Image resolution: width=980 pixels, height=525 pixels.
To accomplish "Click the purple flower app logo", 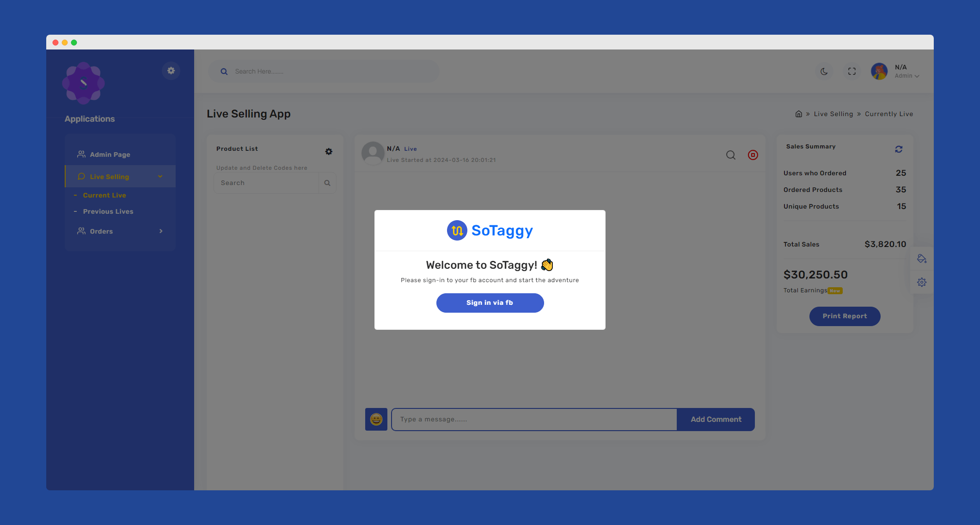I will tap(84, 83).
